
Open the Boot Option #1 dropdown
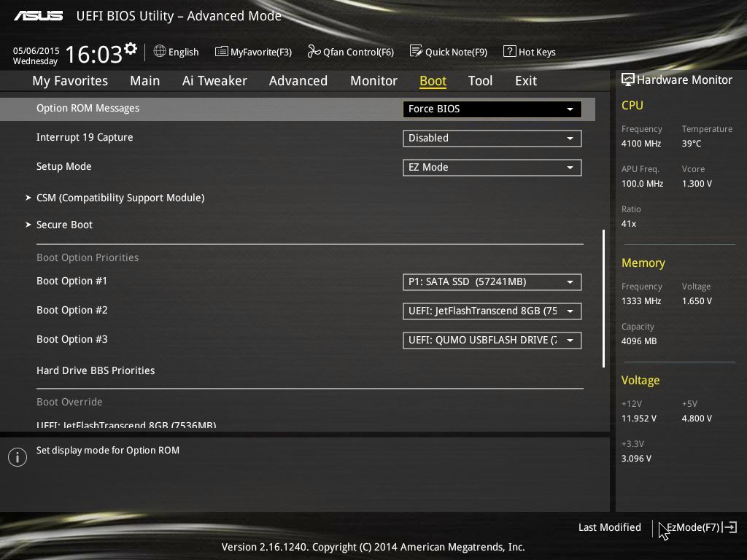492,282
